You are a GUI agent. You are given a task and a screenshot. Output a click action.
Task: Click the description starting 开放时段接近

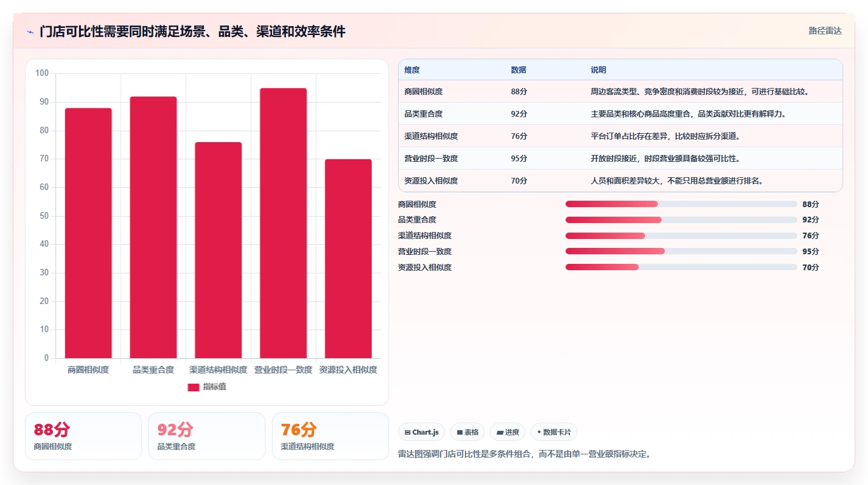(665, 159)
